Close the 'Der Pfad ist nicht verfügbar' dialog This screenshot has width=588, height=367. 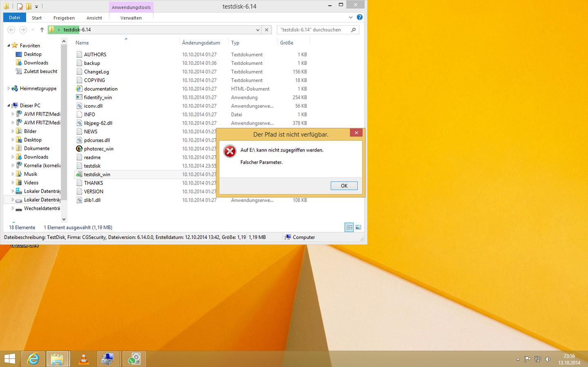(356, 133)
